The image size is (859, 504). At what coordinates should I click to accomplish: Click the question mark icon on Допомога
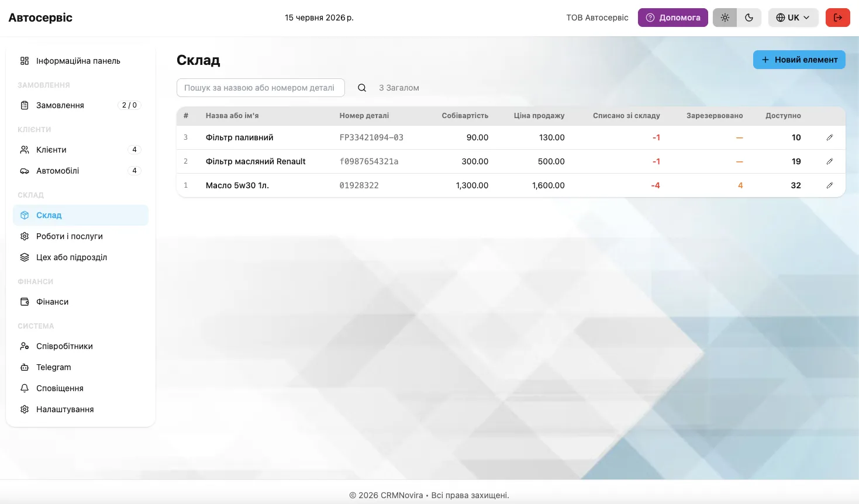[650, 18]
